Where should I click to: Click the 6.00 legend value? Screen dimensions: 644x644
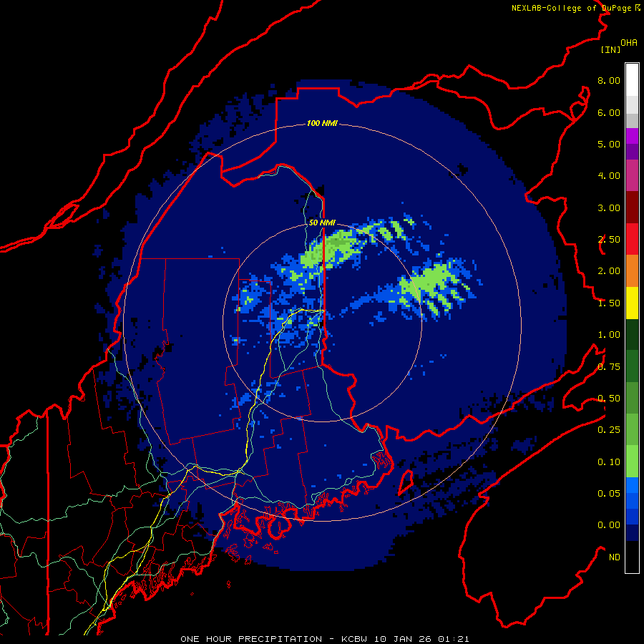point(609,112)
